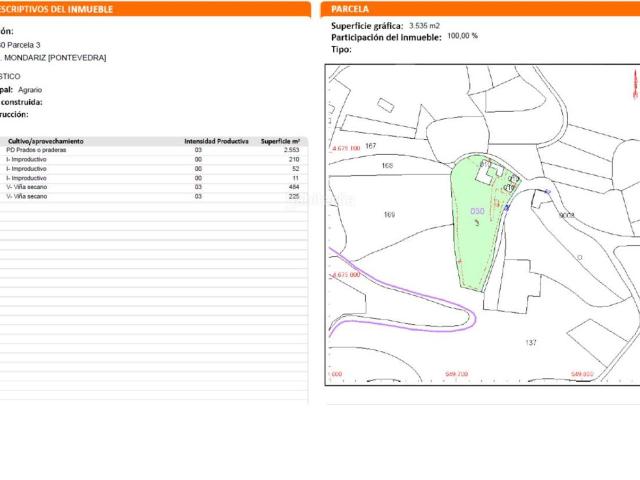Screen dimensions: 640x480
Task: Click the north arrow icon on map
Action: [x=636, y=86]
